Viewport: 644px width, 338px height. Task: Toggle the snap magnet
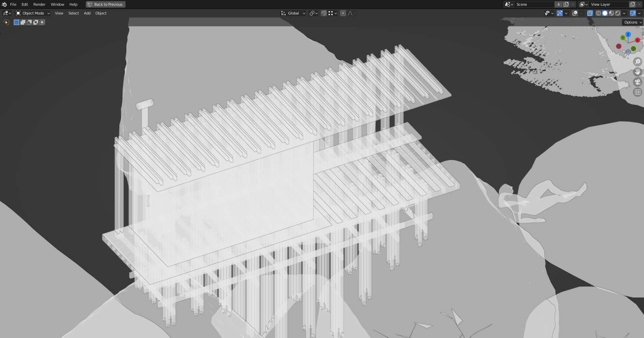(324, 13)
